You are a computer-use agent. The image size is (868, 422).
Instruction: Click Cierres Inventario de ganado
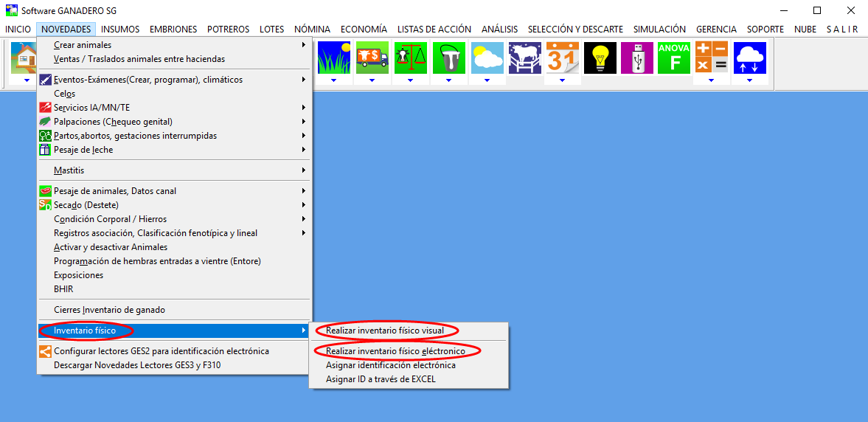(109, 310)
